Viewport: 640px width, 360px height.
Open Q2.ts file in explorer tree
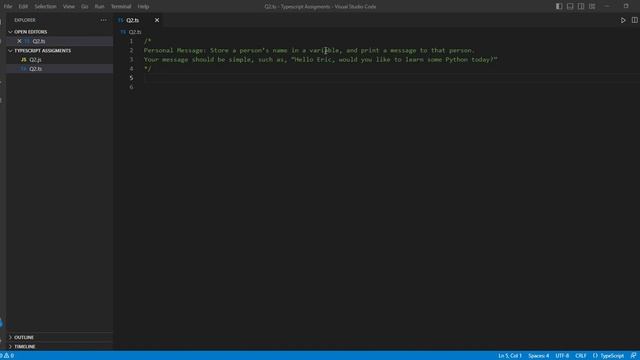[x=35, y=69]
